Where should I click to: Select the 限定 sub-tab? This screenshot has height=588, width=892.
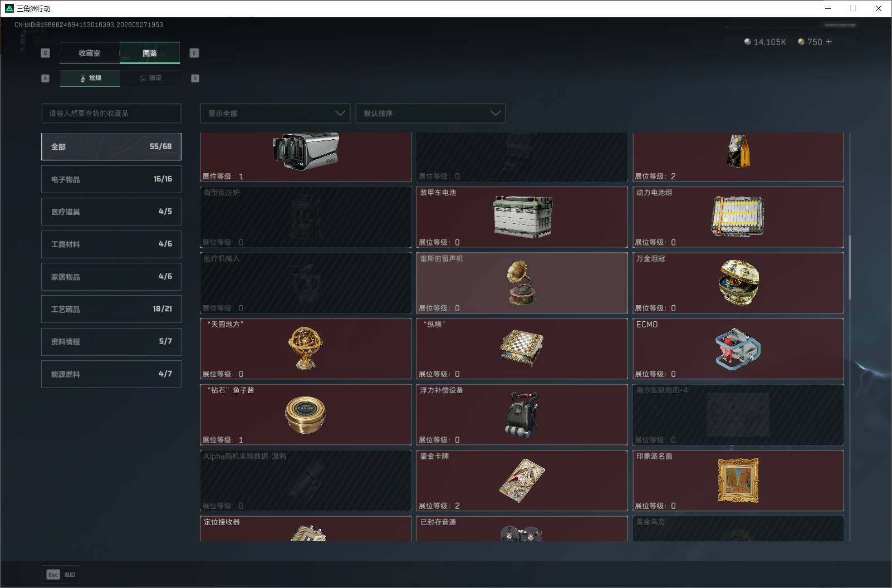tap(150, 78)
